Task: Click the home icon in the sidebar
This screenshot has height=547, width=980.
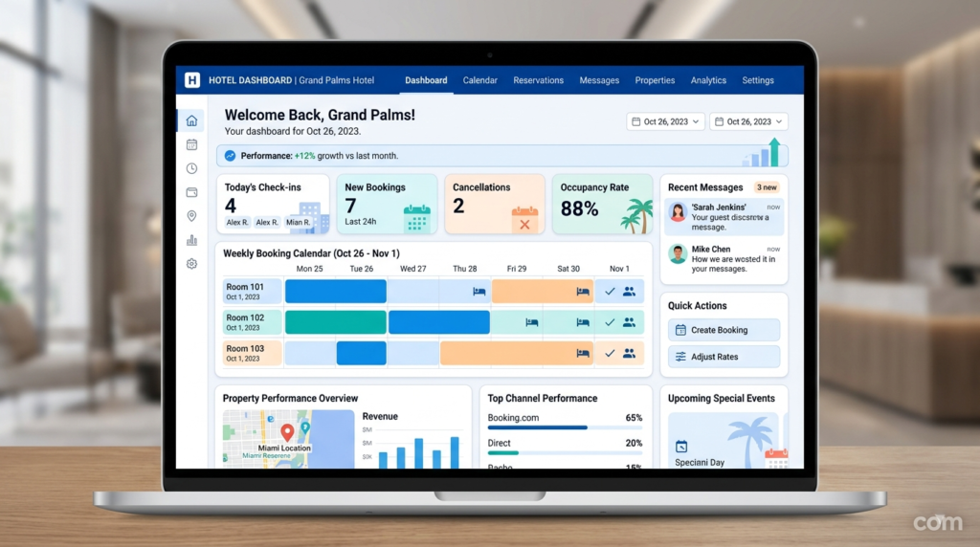Action: 191,120
